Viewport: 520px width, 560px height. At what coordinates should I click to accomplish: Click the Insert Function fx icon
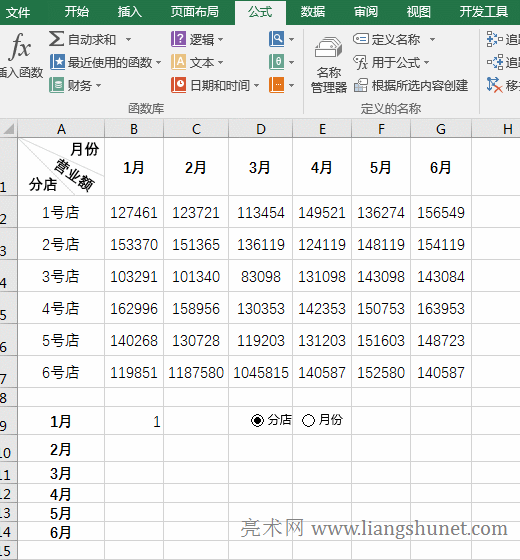pos(20,46)
